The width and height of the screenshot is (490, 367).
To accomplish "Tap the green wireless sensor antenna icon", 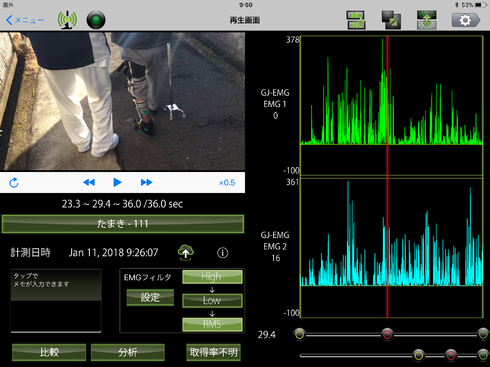I will point(67,20).
